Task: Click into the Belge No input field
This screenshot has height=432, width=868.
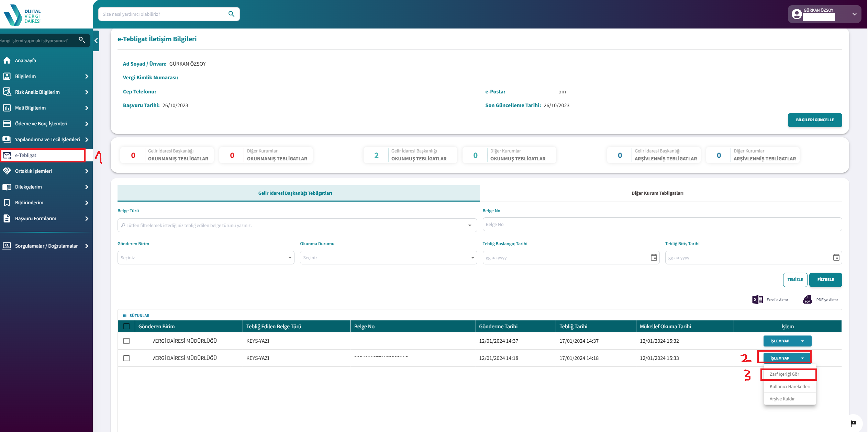Action: point(662,225)
